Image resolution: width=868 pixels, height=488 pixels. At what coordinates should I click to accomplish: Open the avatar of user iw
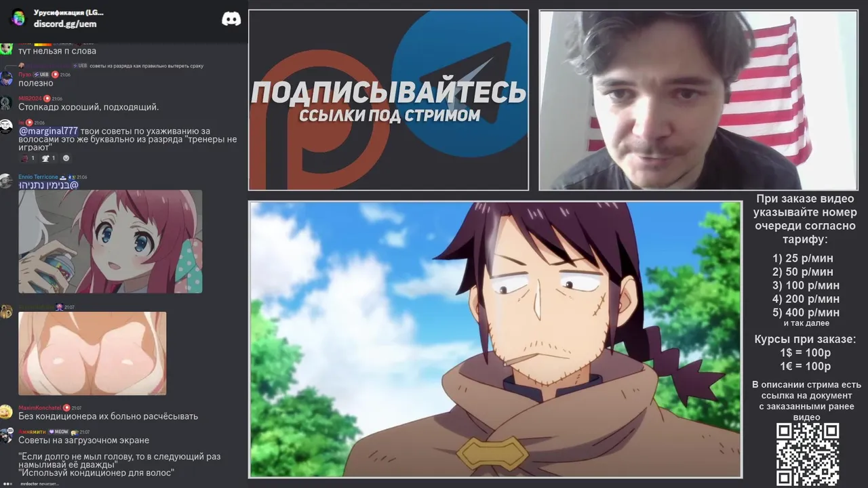click(6, 127)
